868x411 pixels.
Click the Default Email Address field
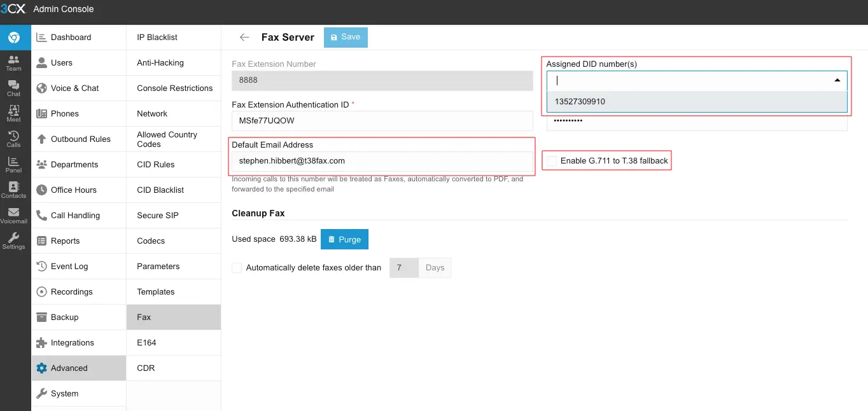click(382, 161)
